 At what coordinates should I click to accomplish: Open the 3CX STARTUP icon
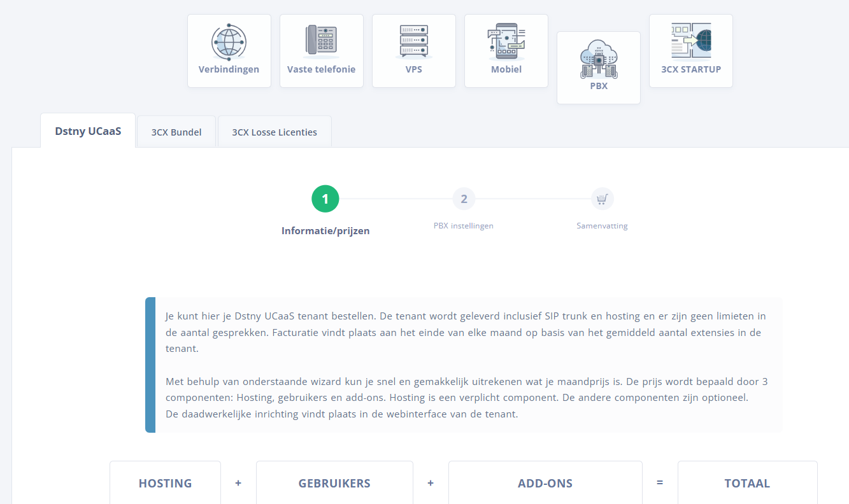pyautogui.click(x=691, y=41)
